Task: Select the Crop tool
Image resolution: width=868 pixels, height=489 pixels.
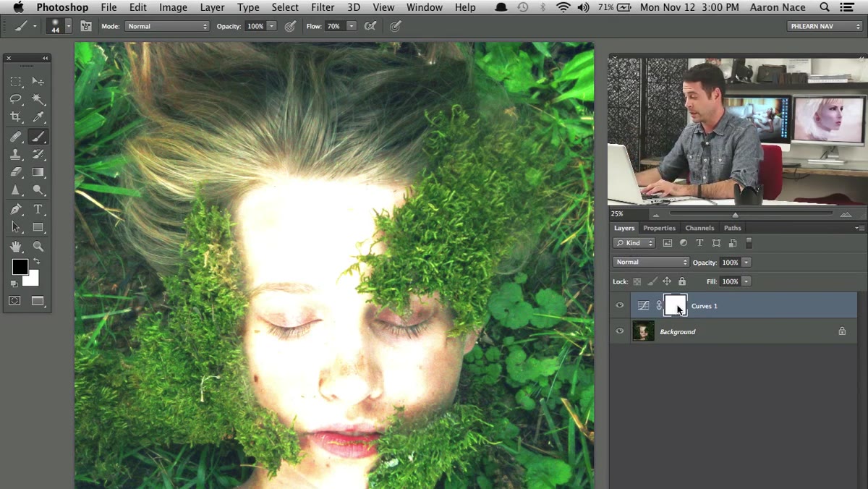Action: tap(16, 117)
